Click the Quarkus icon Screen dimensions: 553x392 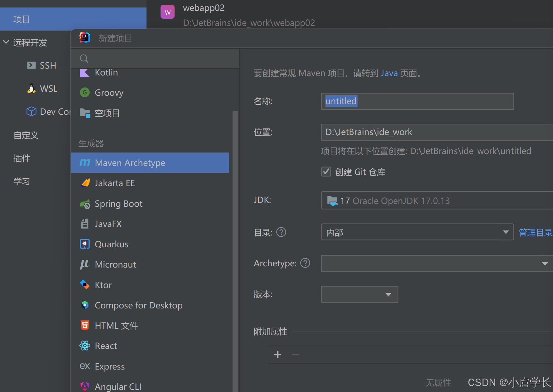pyautogui.click(x=84, y=244)
